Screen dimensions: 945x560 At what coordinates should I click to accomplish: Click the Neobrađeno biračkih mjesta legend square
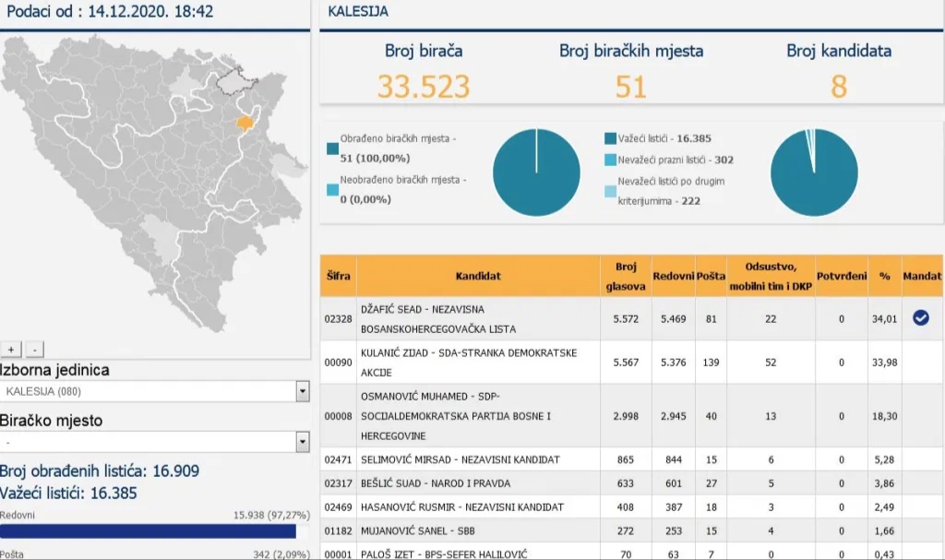[x=332, y=189]
